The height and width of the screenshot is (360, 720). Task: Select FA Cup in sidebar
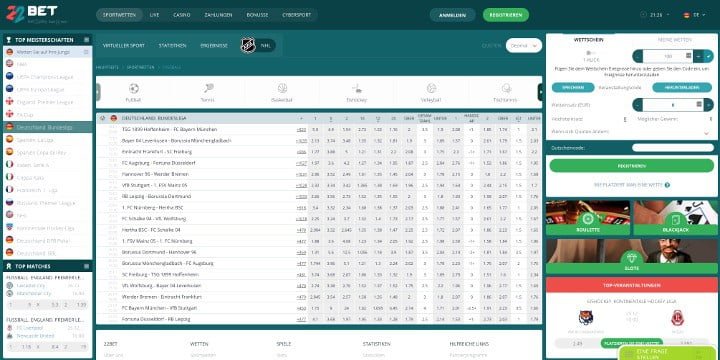(48, 114)
